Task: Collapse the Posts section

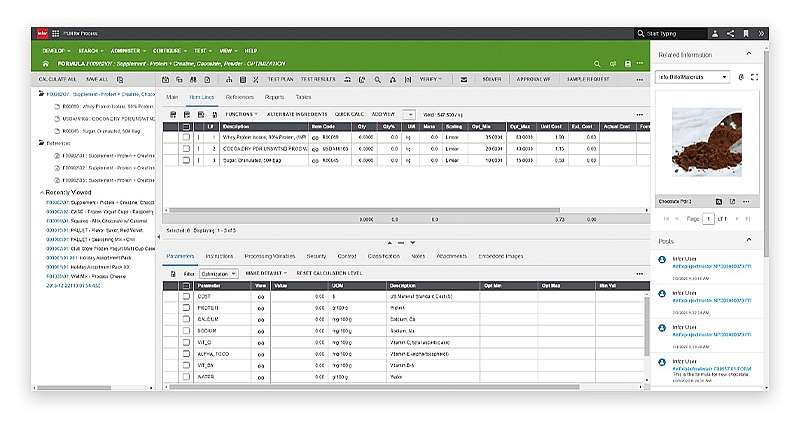Action: pos(749,241)
